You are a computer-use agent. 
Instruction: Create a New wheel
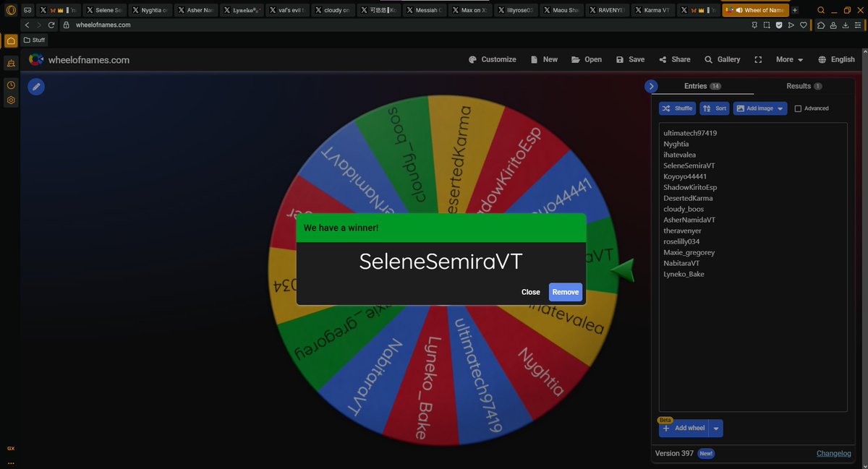[x=544, y=59]
